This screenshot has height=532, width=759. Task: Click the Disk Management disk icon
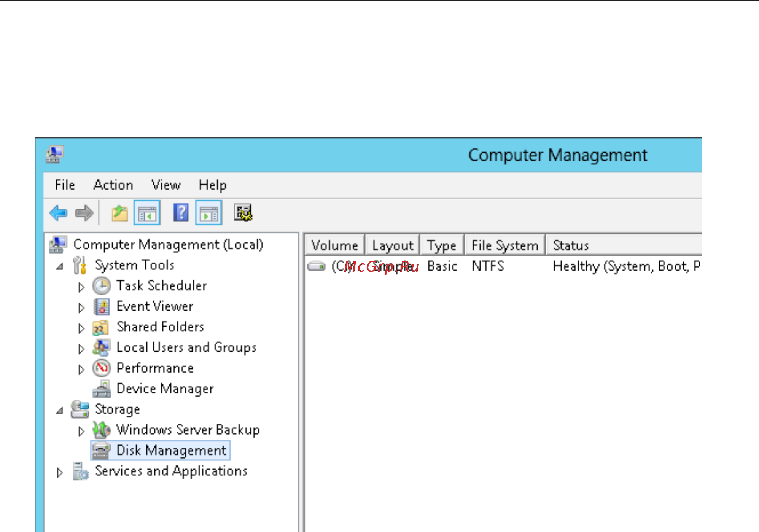102,451
